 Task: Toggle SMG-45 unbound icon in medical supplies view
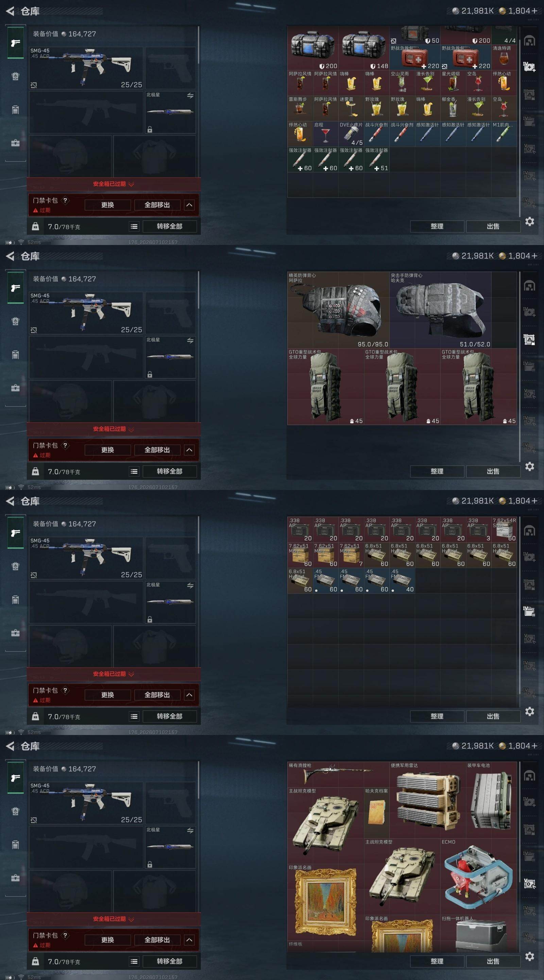tap(34, 85)
